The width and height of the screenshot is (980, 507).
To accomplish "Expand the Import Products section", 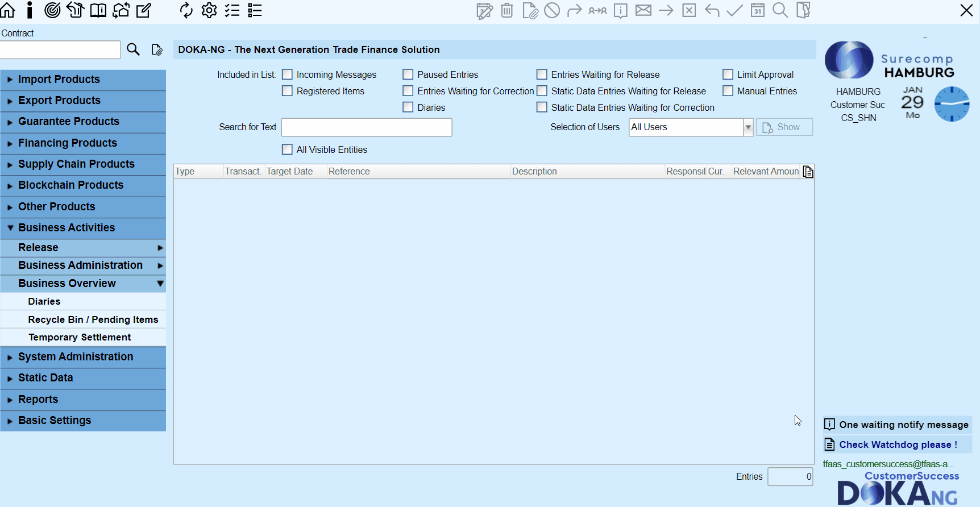I will pos(59,80).
